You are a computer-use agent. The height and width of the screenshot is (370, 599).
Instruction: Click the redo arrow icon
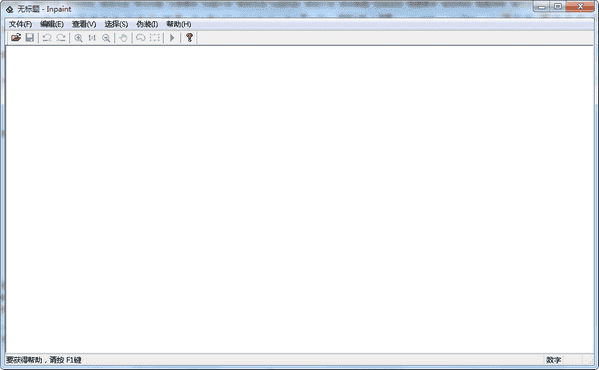coord(61,37)
